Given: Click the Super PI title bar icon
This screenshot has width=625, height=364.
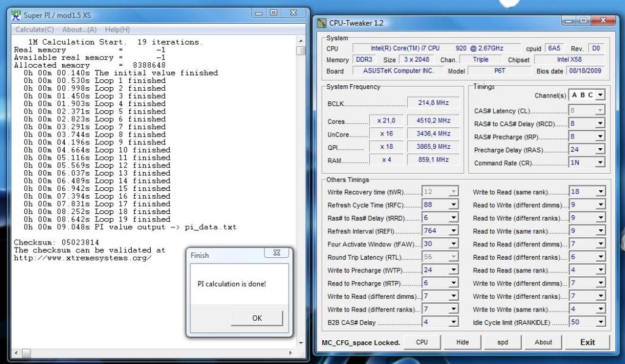Looking at the screenshot, I should click(x=16, y=15).
